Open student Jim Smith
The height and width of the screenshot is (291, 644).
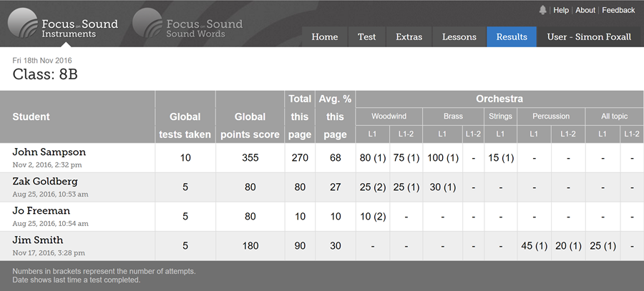[x=38, y=240]
